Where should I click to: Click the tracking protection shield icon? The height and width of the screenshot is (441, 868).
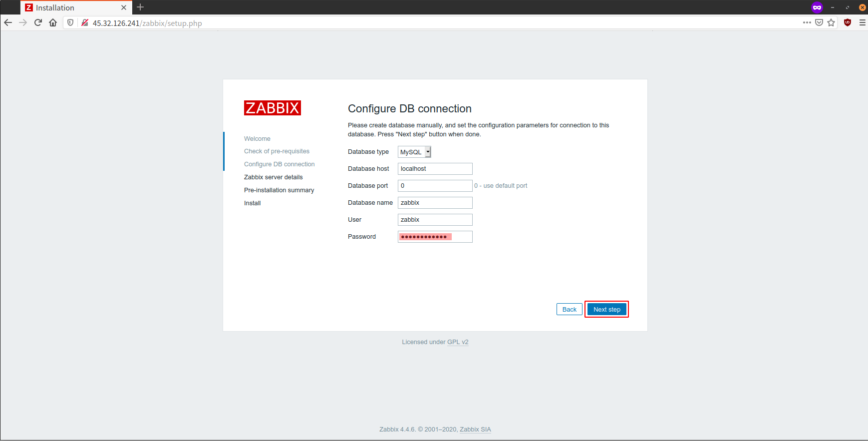[x=70, y=22]
